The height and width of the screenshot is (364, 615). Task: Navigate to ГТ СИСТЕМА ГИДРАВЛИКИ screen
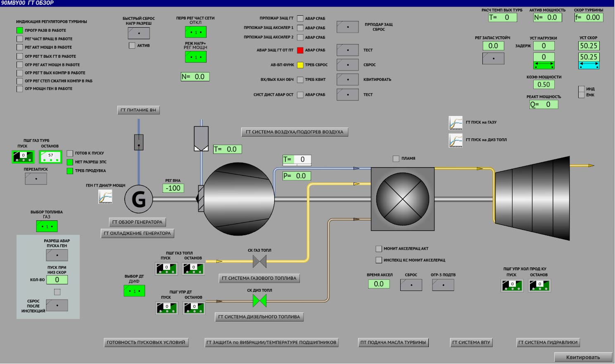[x=548, y=342]
